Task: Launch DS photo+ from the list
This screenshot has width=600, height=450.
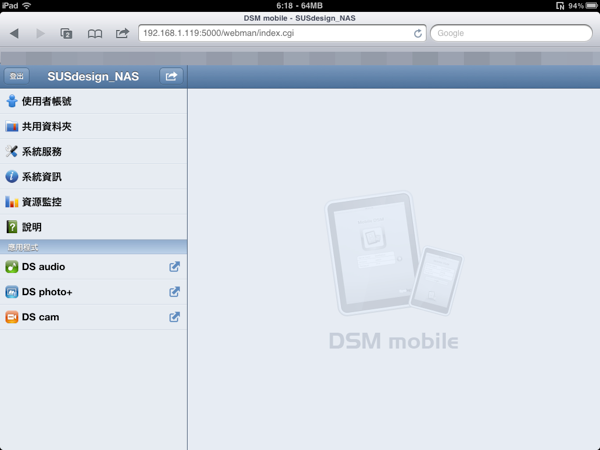Action: 93,292
